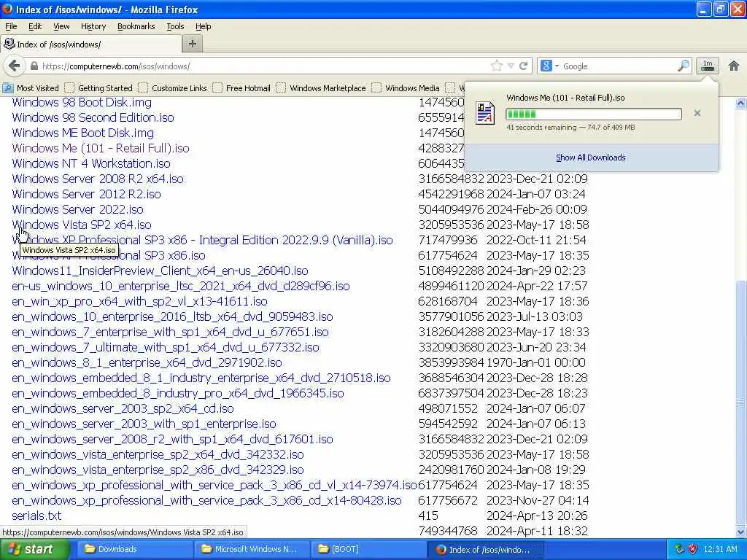Open the File menu
The image size is (747, 560).
10,26
